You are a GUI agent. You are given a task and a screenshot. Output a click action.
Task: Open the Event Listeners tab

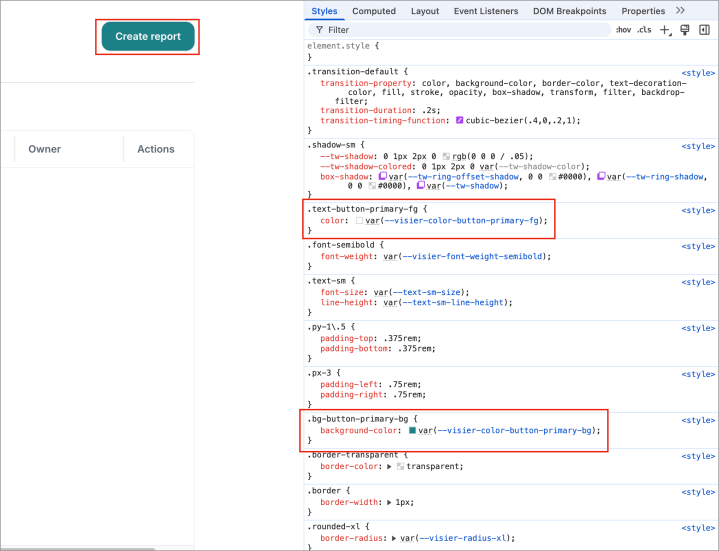(x=485, y=11)
